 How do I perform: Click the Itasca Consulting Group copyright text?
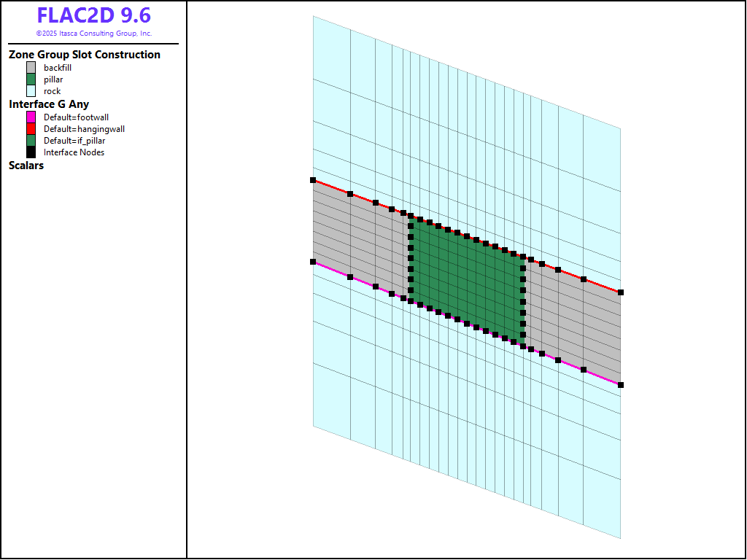pos(93,34)
